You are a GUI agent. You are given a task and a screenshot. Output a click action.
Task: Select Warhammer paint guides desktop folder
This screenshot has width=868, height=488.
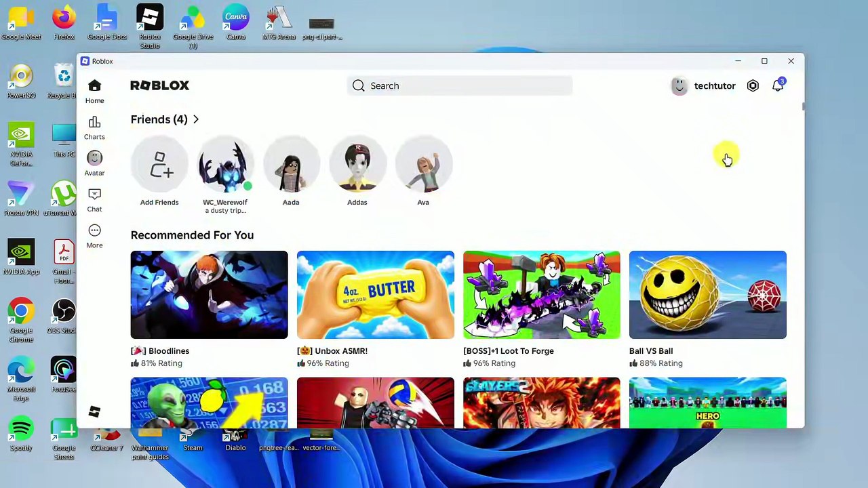pos(150,444)
